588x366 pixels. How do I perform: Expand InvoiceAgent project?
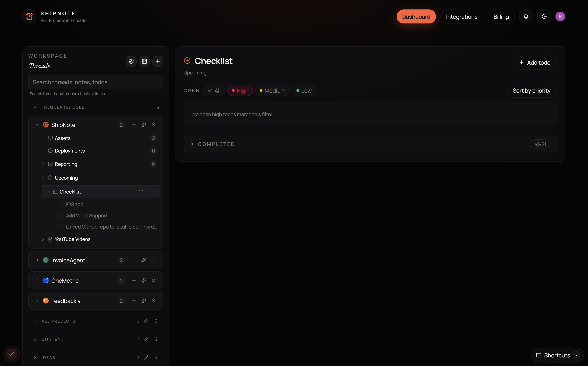click(37, 260)
